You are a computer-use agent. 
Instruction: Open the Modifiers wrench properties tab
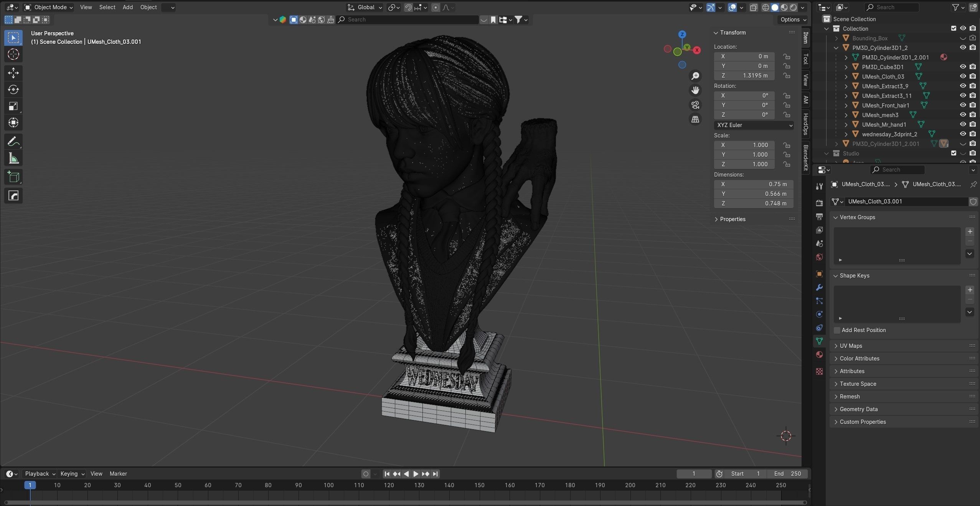click(819, 288)
